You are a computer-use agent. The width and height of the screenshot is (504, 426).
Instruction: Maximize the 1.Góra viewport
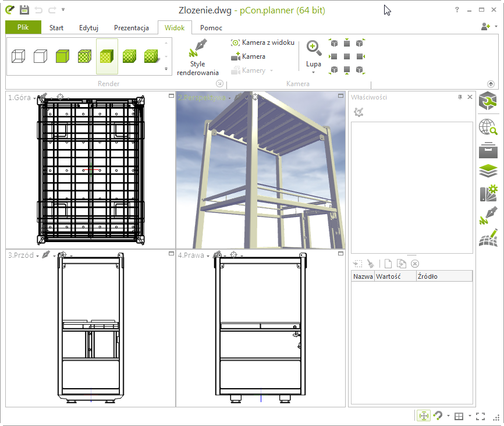171,95
